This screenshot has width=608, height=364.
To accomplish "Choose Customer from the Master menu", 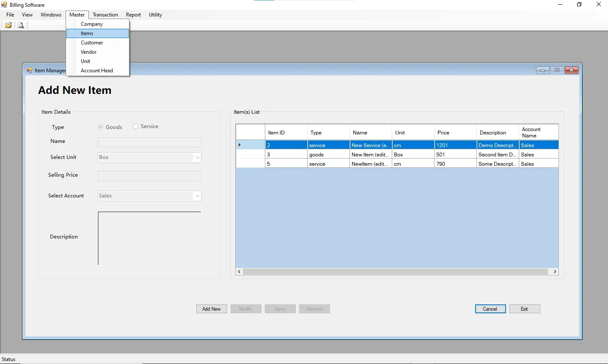I will 92,43.
